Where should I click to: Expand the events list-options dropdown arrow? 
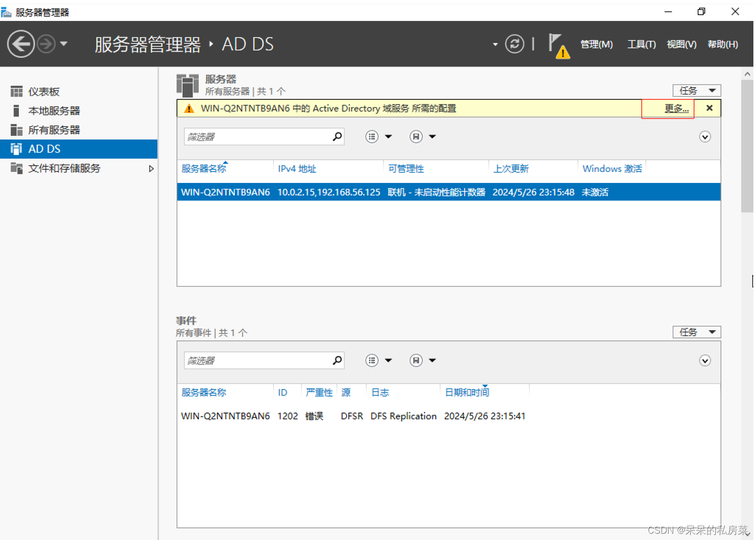[x=388, y=360]
